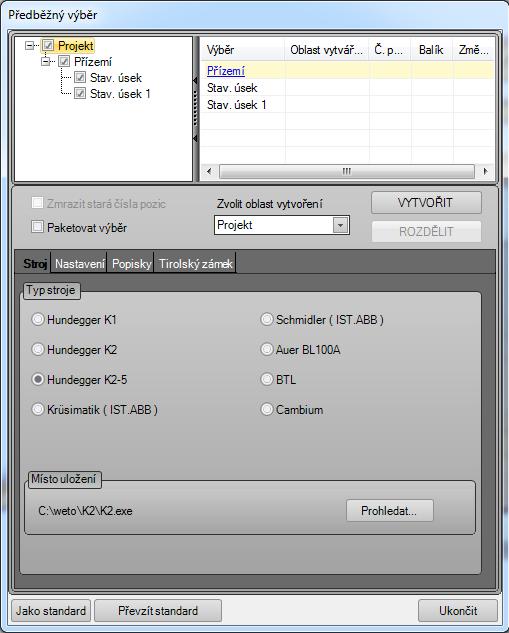This screenshot has width=509, height=633.
Task: Click the VYTVOŘIT button
Action: coord(426,203)
